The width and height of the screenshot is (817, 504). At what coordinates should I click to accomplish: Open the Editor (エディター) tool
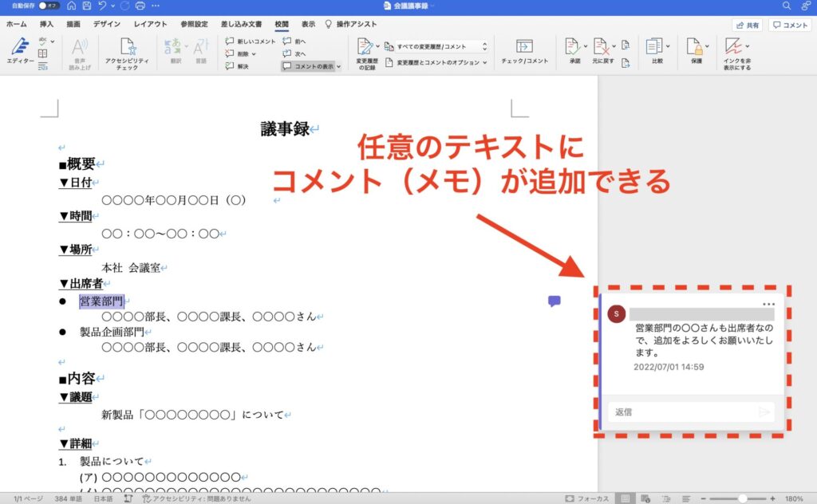(x=19, y=51)
